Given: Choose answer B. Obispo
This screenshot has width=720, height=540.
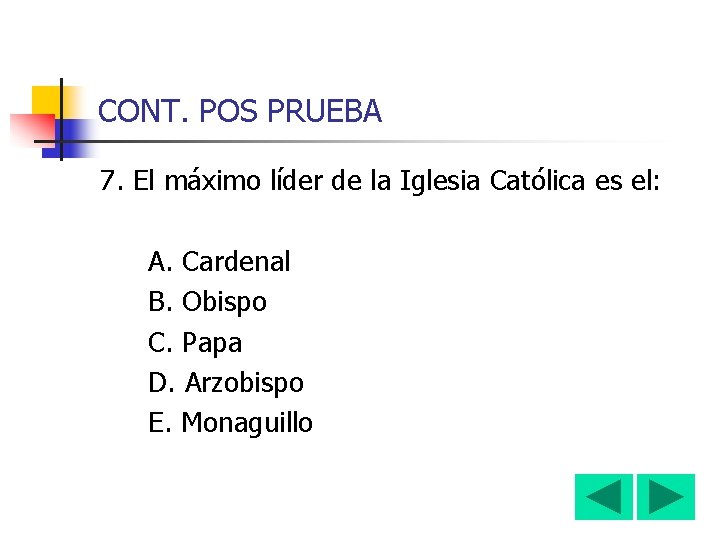Looking at the screenshot, I should tap(207, 302).
